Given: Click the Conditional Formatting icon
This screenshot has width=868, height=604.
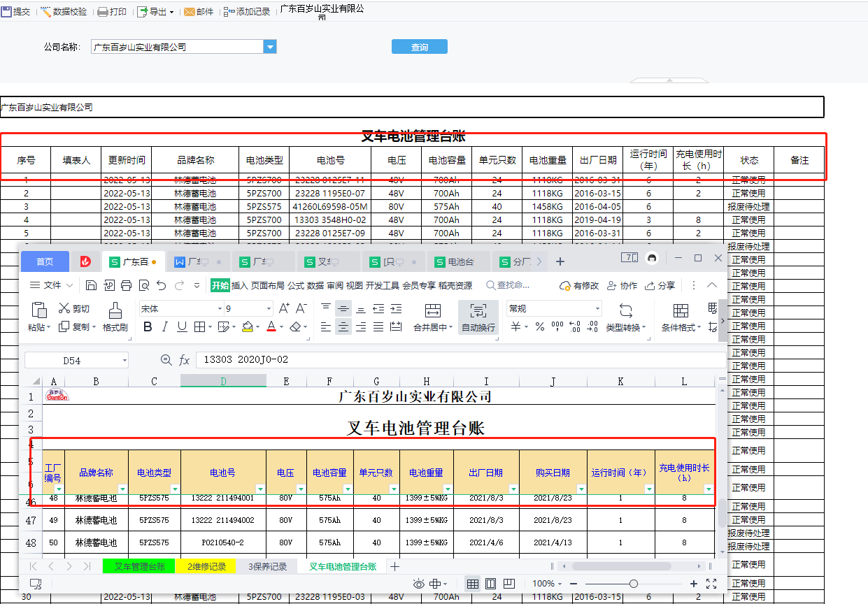Looking at the screenshot, I should point(681,310).
